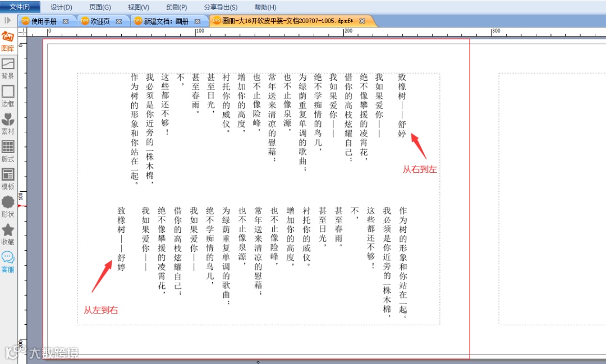Image resolution: width=606 pixels, height=364 pixels.
Task: Open the 收藏 favorites panel
Action: click(8, 234)
